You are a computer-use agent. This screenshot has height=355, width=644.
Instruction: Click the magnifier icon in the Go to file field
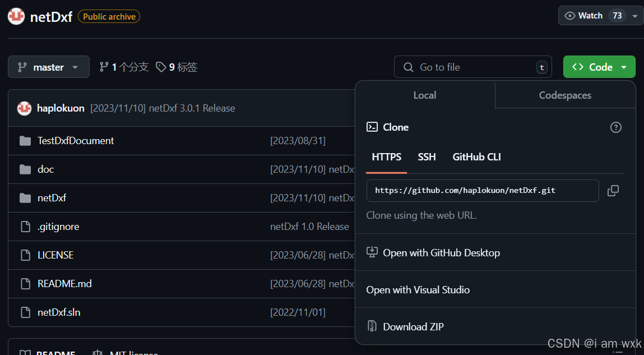pyautogui.click(x=409, y=67)
